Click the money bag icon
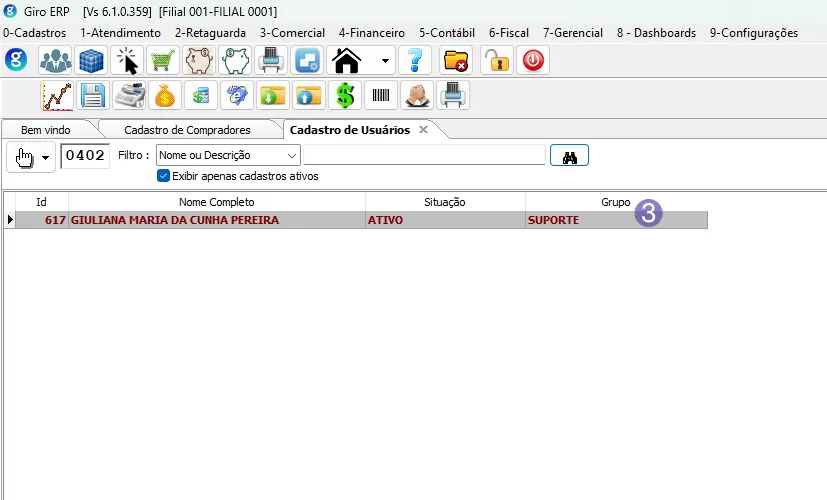Image resolution: width=827 pixels, height=500 pixels. tap(164, 96)
